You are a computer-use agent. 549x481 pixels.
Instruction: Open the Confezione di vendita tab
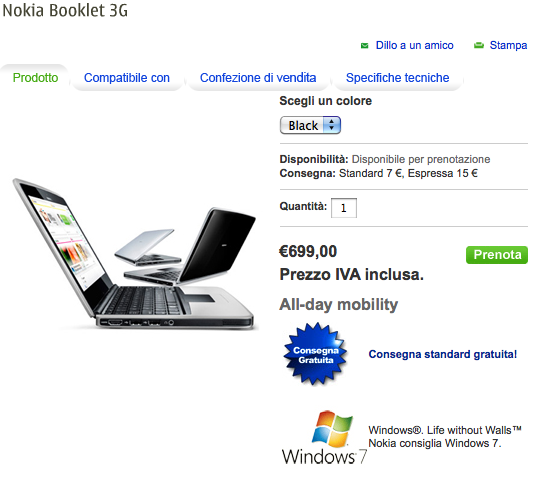(x=258, y=78)
